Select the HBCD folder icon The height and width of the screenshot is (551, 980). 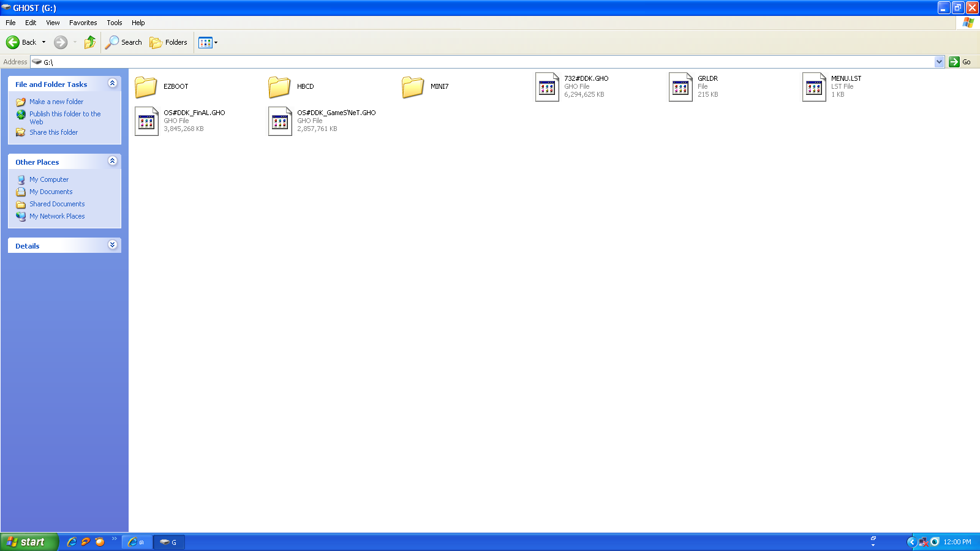pyautogui.click(x=279, y=87)
